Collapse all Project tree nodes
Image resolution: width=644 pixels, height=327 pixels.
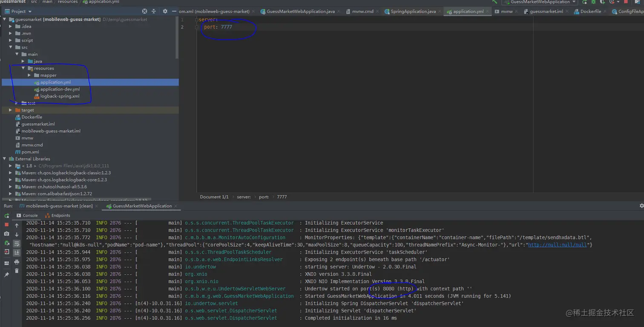pos(154,11)
